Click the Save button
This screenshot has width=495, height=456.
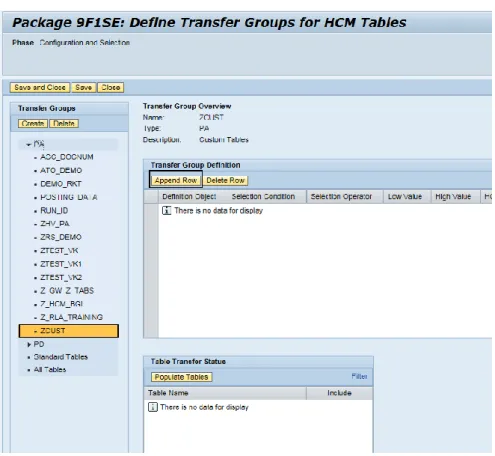click(x=84, y=87)
